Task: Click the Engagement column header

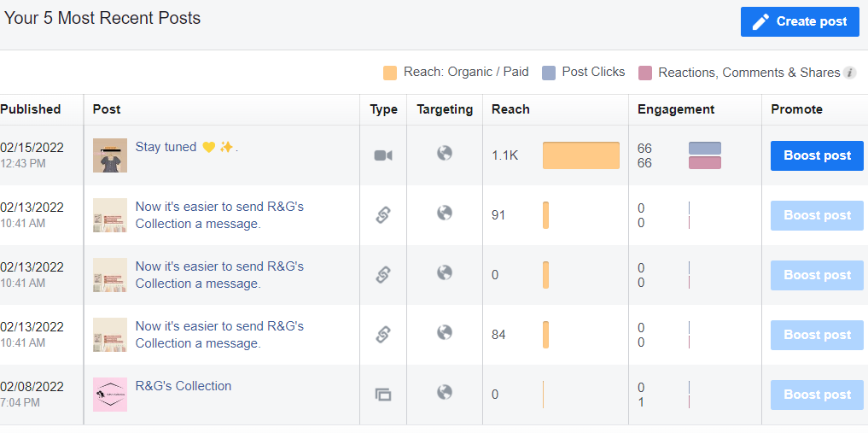Action: pos(676,109)
